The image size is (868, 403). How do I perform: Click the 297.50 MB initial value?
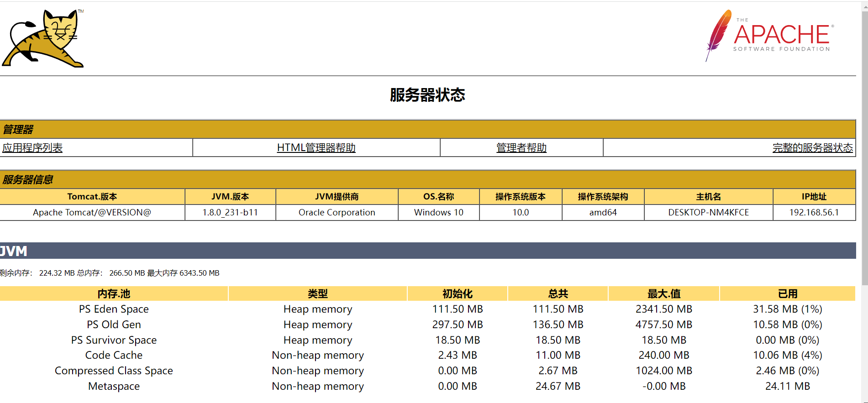(458, 324)
